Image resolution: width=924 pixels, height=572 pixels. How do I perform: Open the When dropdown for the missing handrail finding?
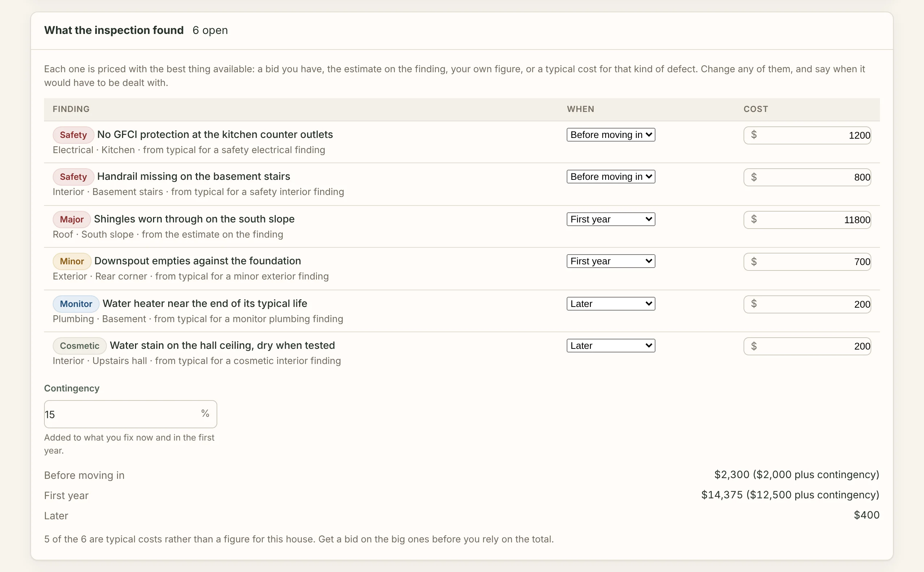[x=611, y=177]
